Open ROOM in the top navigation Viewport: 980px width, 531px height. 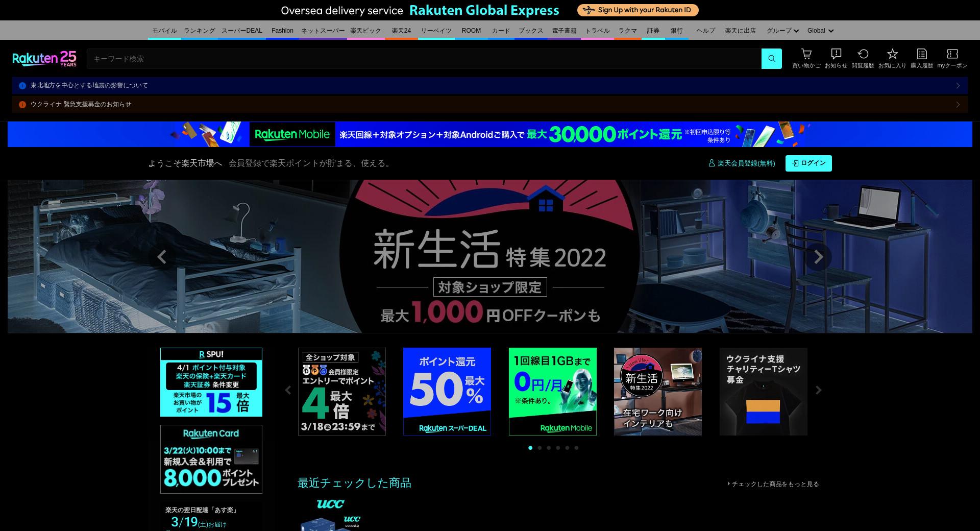click(471, 31)
